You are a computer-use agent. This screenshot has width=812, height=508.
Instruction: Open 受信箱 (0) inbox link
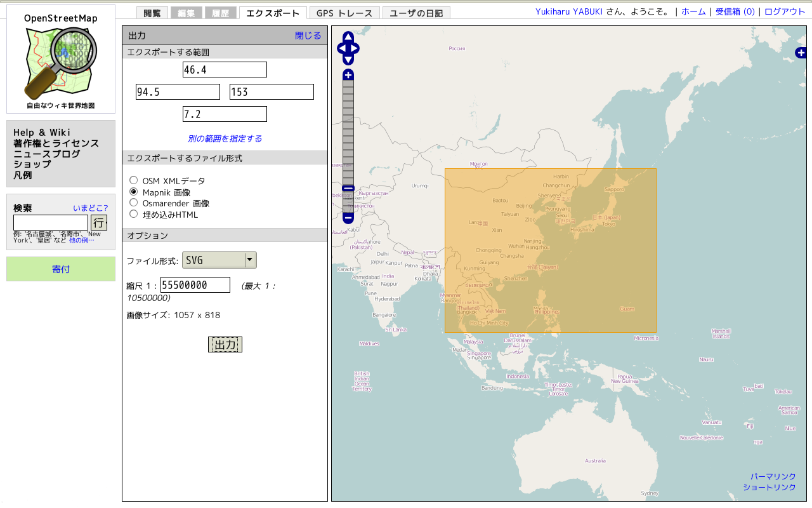click(x=735, y=11)
